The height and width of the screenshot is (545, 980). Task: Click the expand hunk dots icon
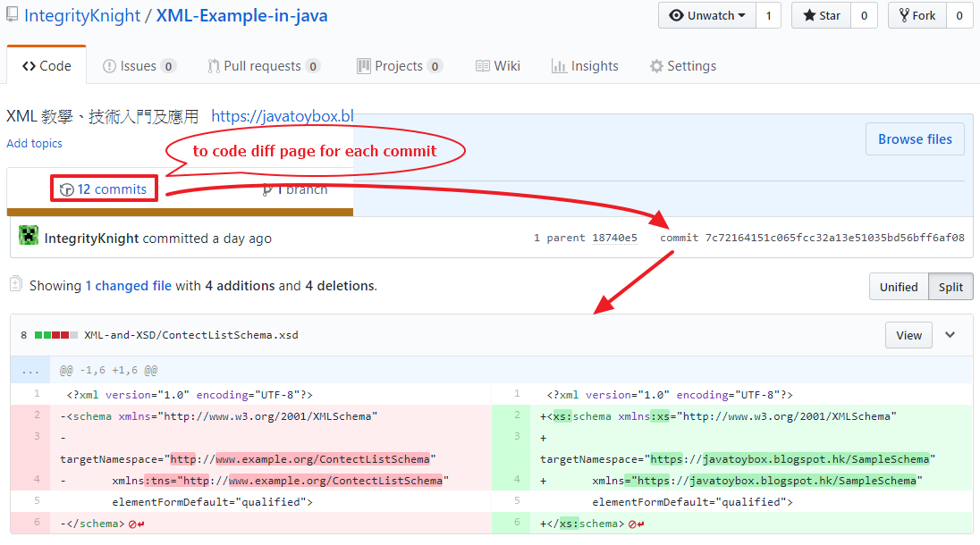click(30, 369)
